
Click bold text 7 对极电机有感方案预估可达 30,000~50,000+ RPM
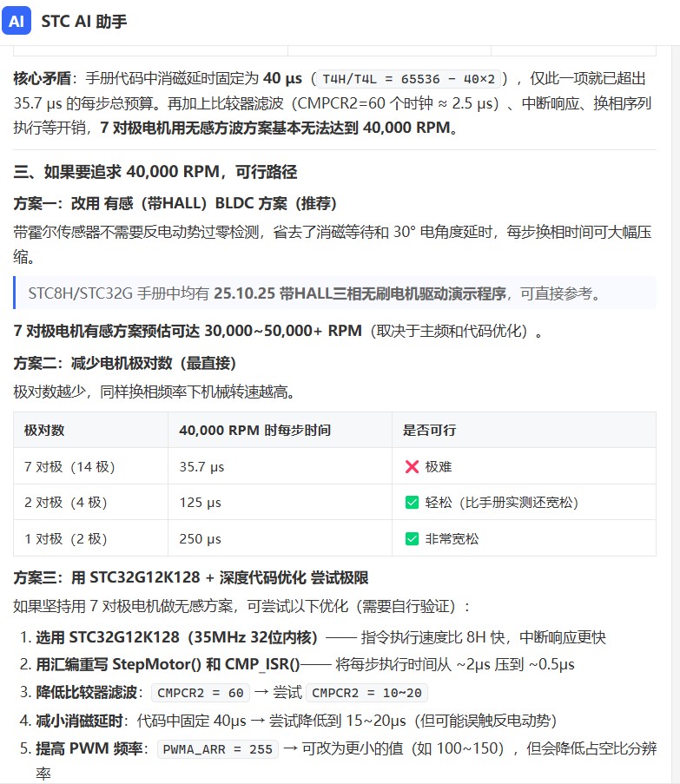[188, 331]
